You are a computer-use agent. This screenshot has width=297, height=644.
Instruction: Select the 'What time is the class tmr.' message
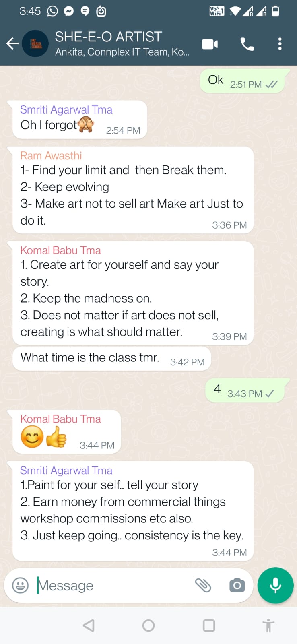coord(112,358)
